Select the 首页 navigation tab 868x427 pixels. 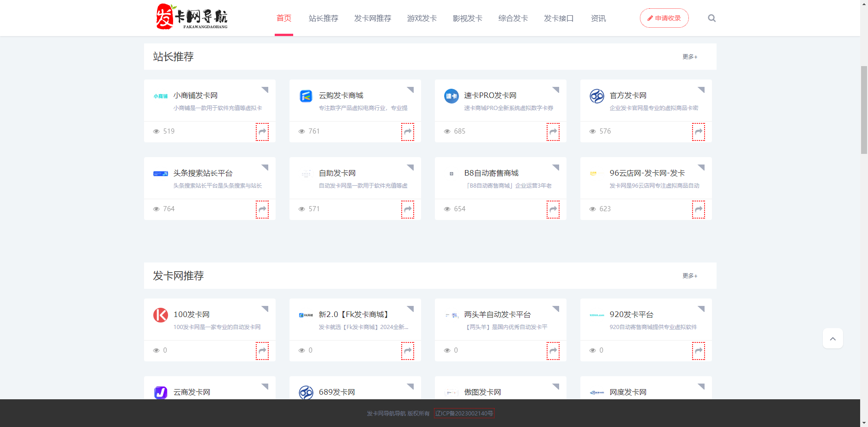(284, 18)
